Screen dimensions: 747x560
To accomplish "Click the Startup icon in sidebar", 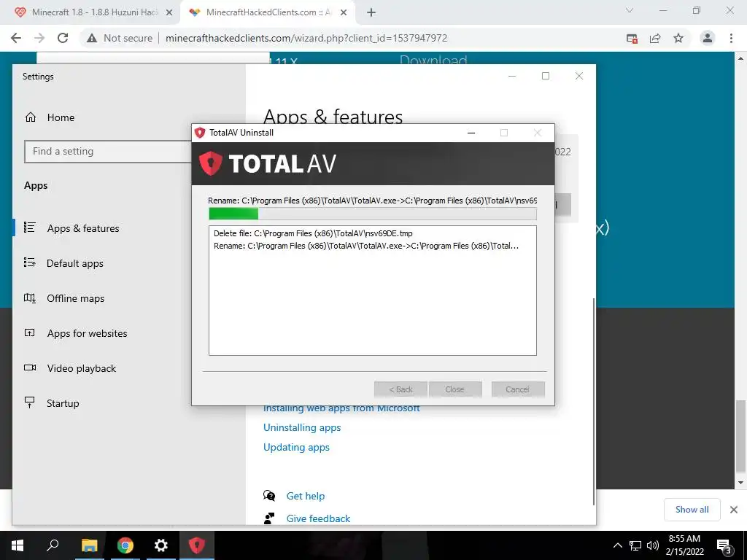I will tap(29, 402).
